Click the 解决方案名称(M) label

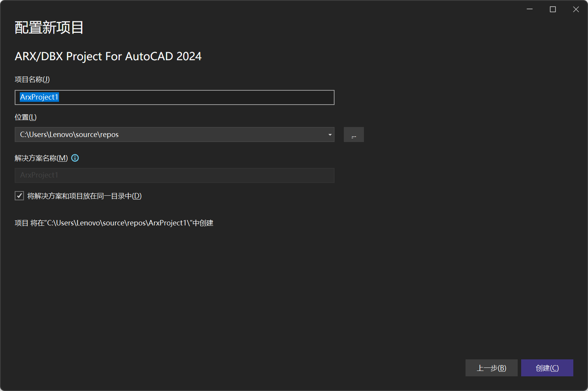[41, 158]
